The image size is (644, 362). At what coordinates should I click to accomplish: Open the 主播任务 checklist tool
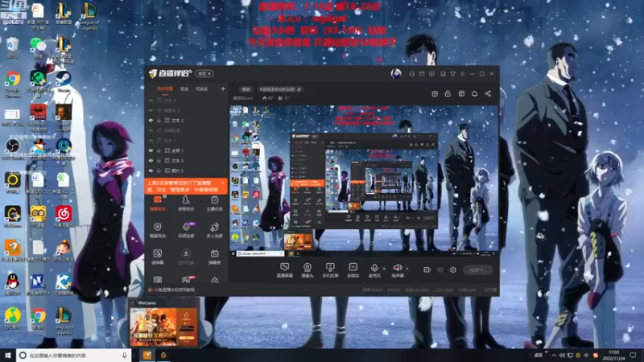[x=214, y=204]
